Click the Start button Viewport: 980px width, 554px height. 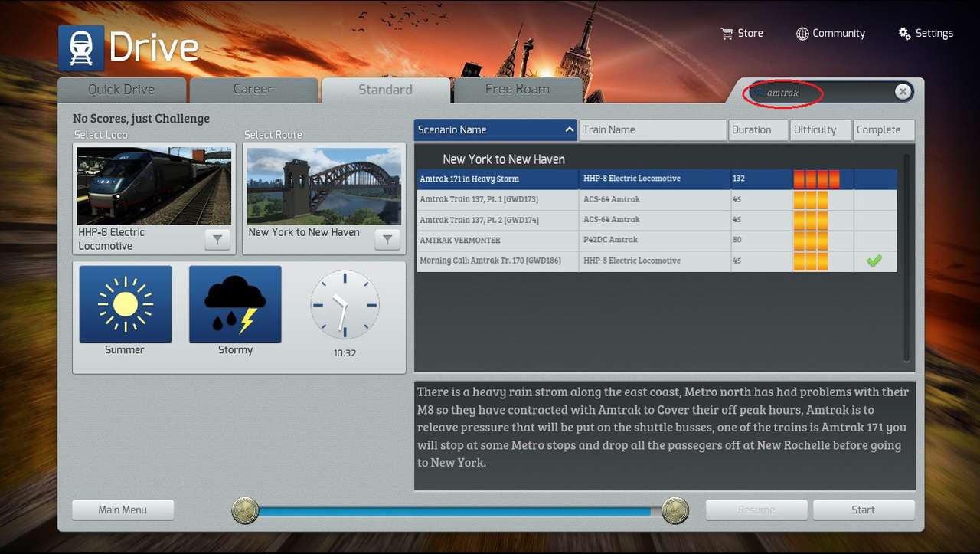point(864,510)
